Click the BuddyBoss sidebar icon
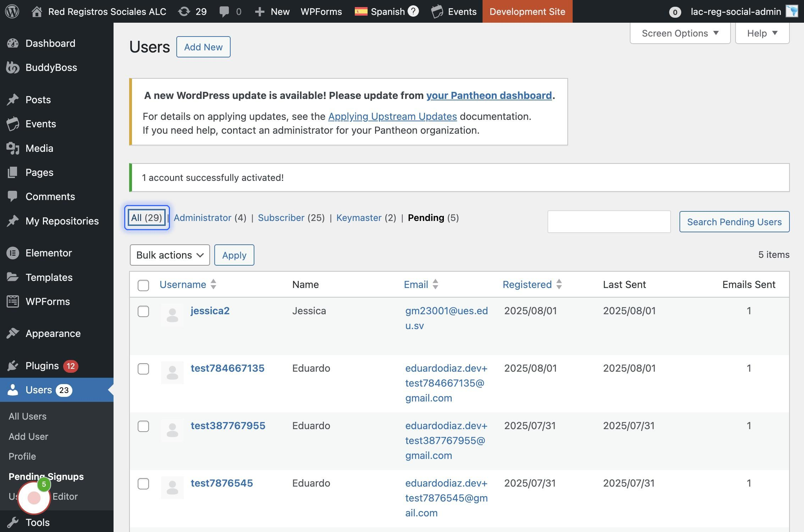This screenshot has height=532, width=804. point(13,67)
